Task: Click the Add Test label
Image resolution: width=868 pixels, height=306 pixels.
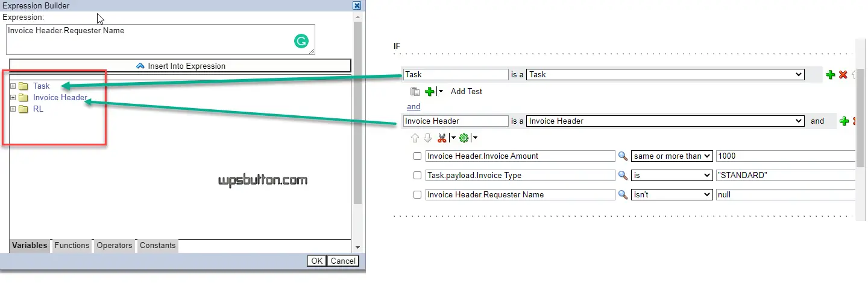Action: [x=467, y=92]
